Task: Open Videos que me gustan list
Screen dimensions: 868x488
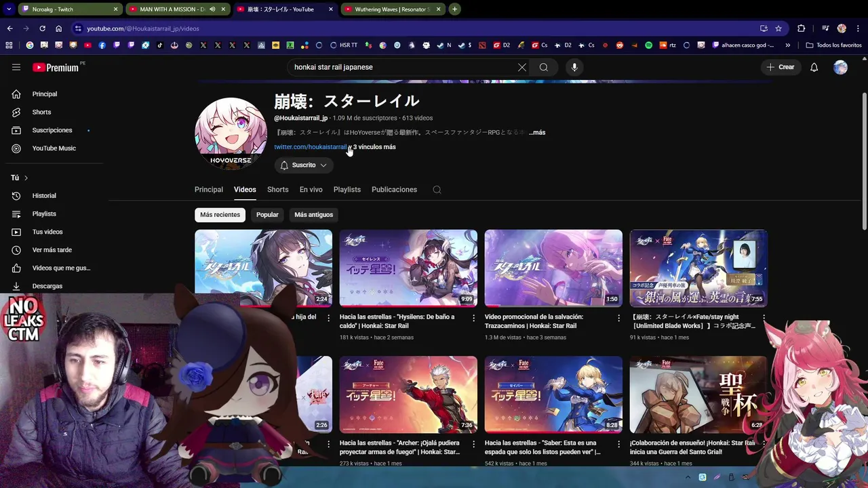Action: click(x=54, y=268)
